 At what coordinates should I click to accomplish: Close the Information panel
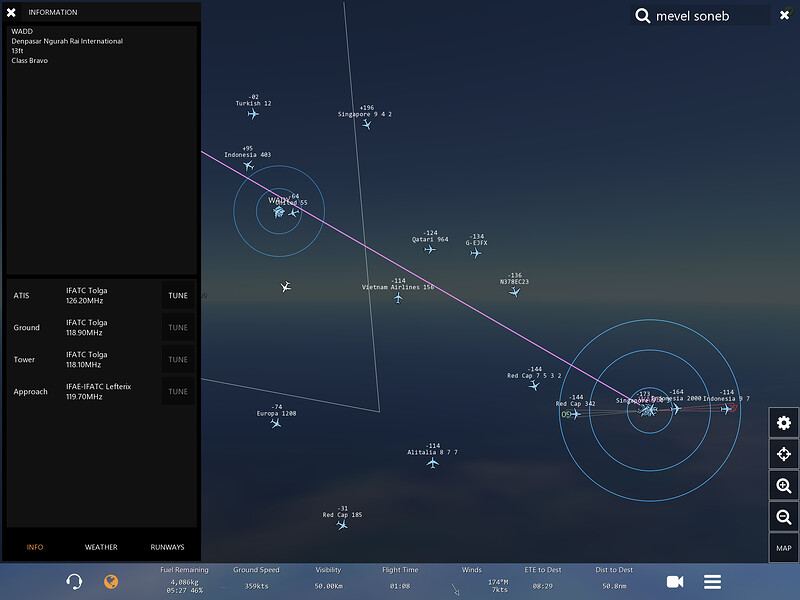click(x=11, y=12)
